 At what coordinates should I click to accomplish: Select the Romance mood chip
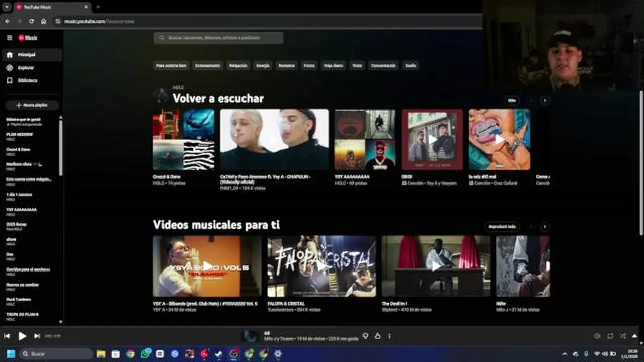click(286, 66)
